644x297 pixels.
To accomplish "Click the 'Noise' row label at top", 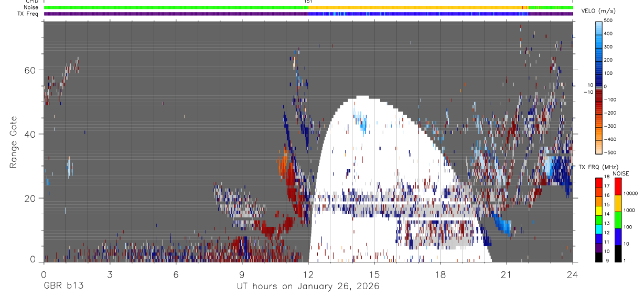I will pos(31,7).
